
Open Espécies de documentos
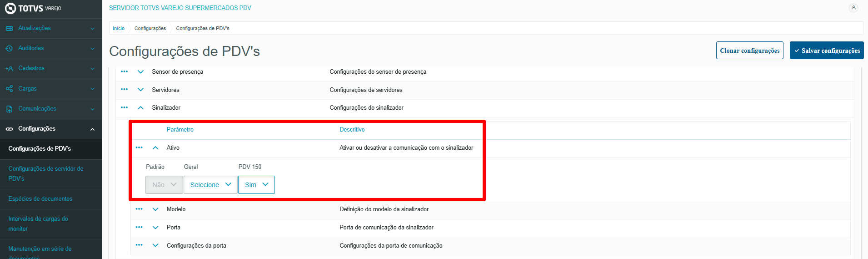(51, 199)
